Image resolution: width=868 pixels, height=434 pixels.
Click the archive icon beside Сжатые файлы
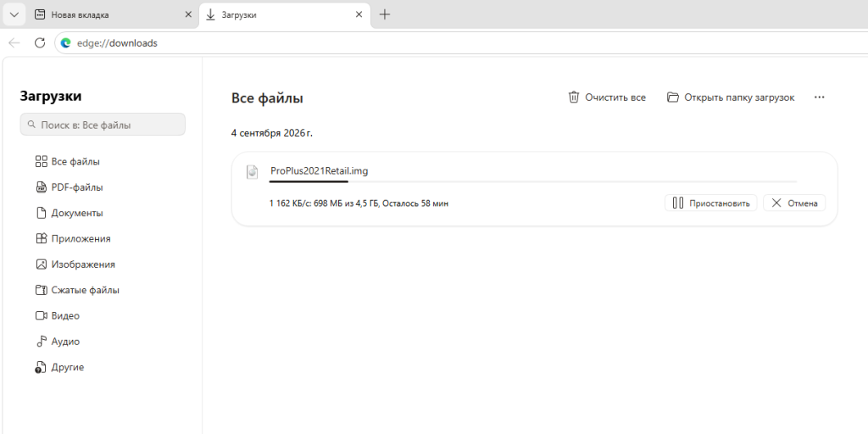pyautogui.click(x=41, y=290)
